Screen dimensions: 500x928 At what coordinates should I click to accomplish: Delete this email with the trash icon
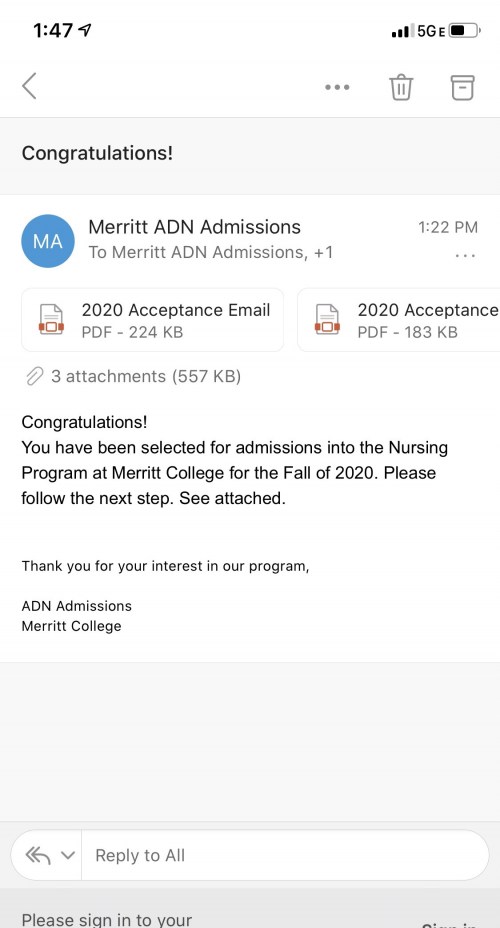coord(401,87)
